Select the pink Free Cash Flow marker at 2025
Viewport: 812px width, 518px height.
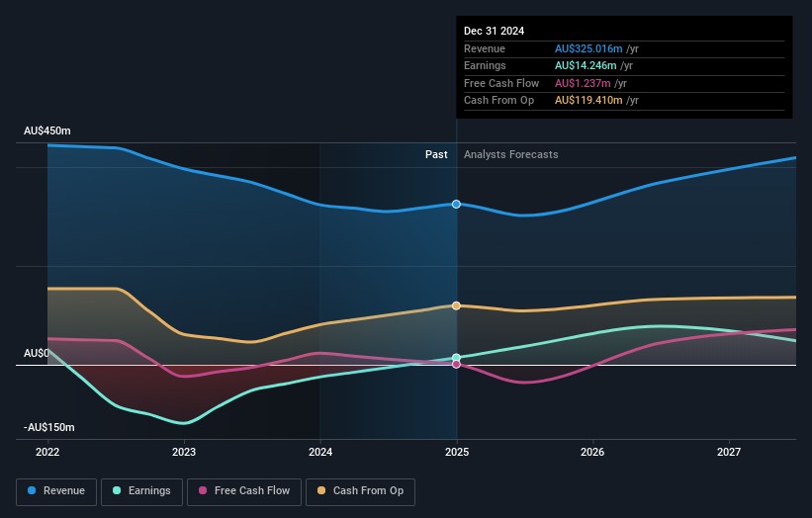click(x=456, y=365)
